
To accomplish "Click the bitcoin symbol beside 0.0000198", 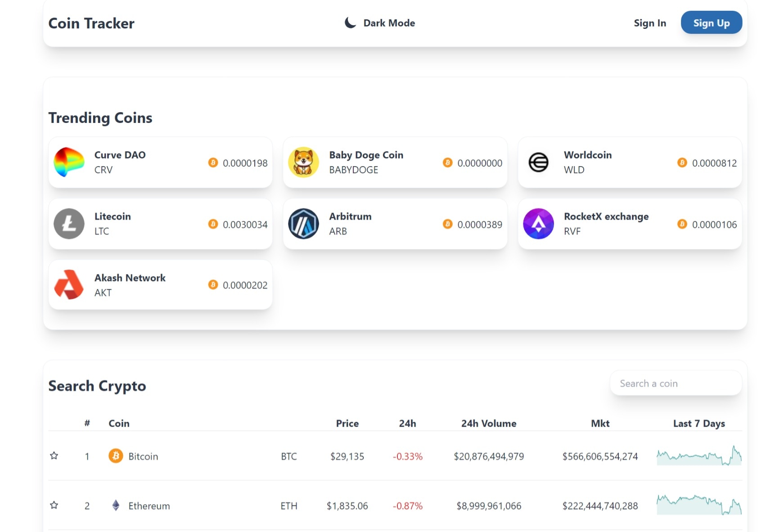I will click(213, 162).
